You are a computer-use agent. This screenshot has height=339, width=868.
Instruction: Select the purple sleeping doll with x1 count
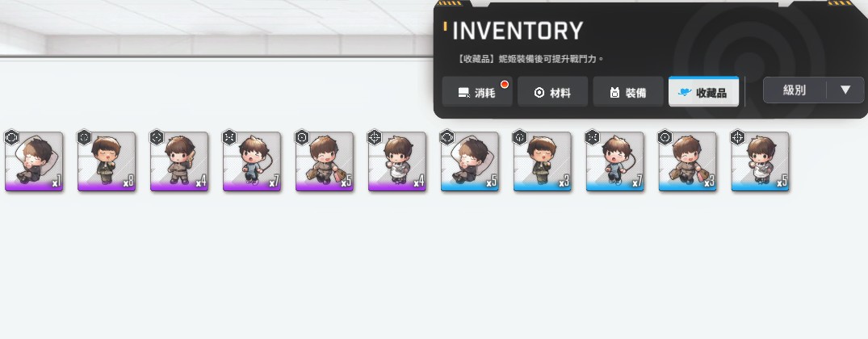(34, 161)
